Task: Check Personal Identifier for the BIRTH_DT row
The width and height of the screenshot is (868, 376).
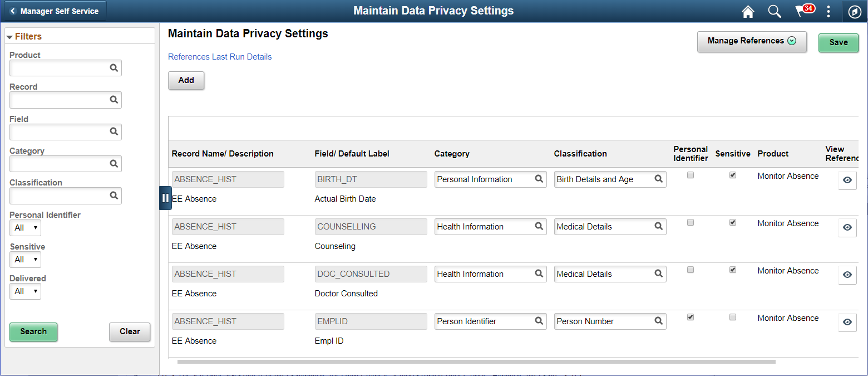Action: pyautogui.click(x=690, y=174)
